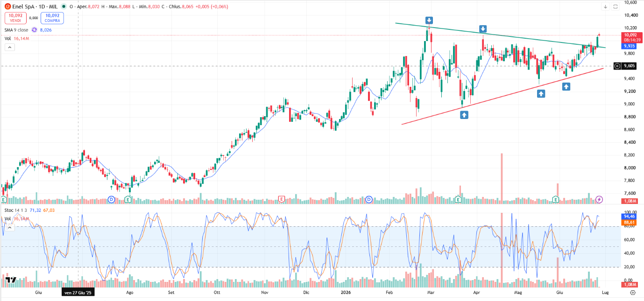Click the orange 88,61 stochastic value label
This screenshot has width=644, height=301.
630,223
